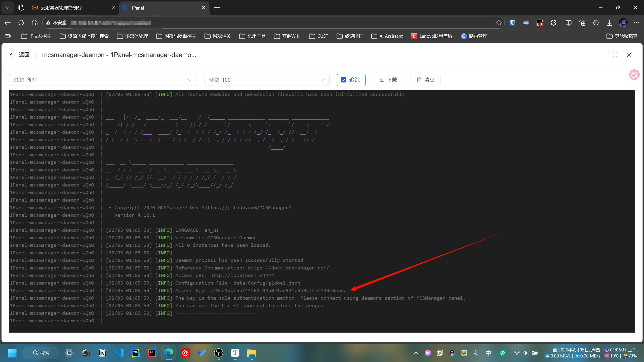Open the 过滤 所有 filter dropdown
The image size is (644, 362).
(x=103, y=80)
